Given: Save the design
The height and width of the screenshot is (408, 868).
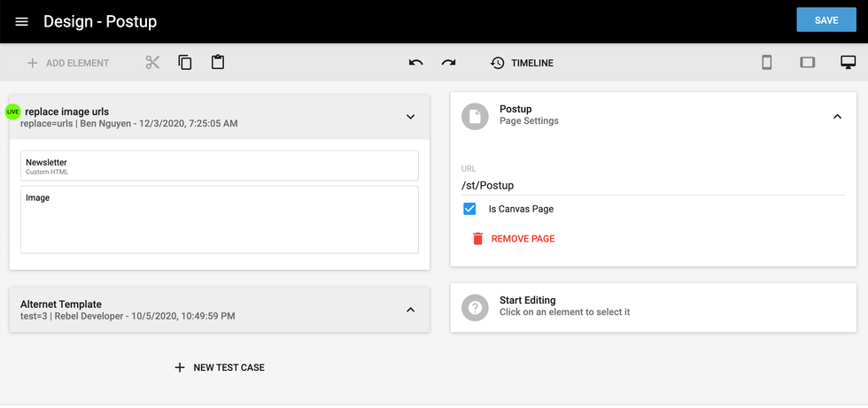Looking at the screenshot, I should [825, 20].
